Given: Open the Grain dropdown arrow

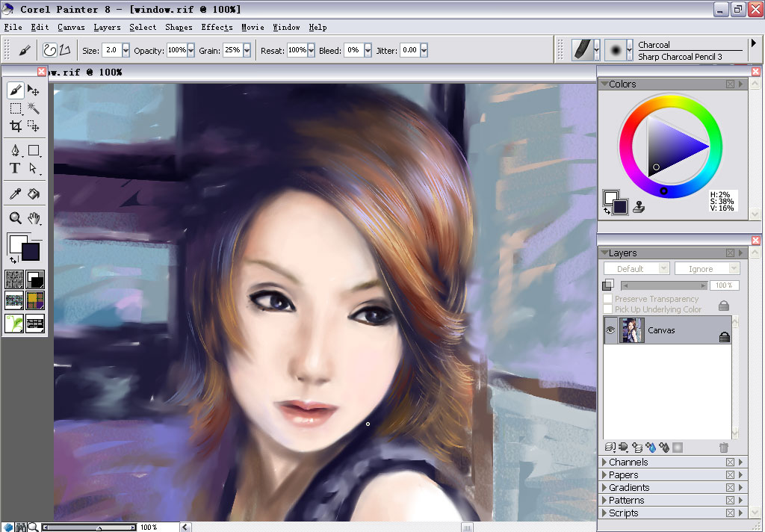Looking at the screenshot, I should click(x=247, y=50).
